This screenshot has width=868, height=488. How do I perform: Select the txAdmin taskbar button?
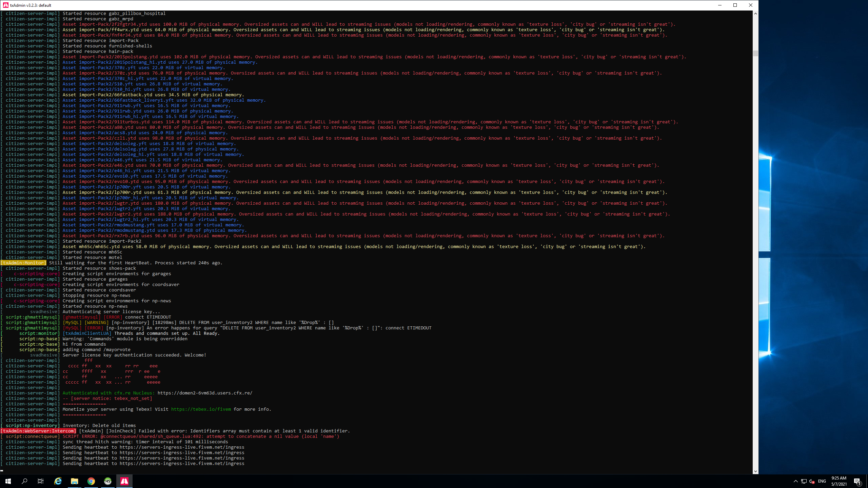click(124, 481)
